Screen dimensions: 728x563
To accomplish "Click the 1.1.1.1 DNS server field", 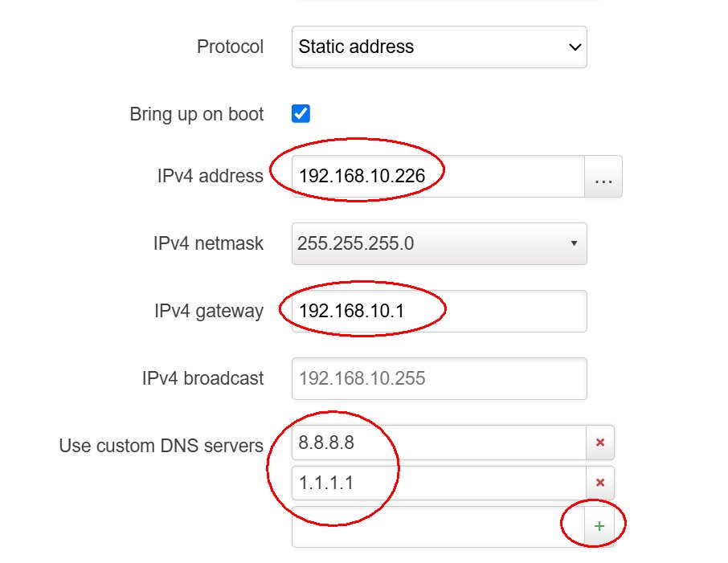I will point(440,483).
